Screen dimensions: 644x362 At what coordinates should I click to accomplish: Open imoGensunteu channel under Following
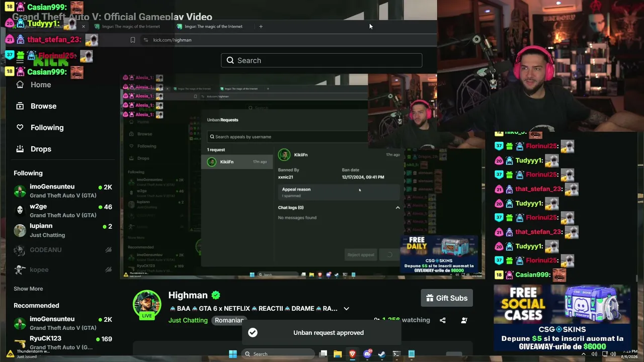coord(63,191)
